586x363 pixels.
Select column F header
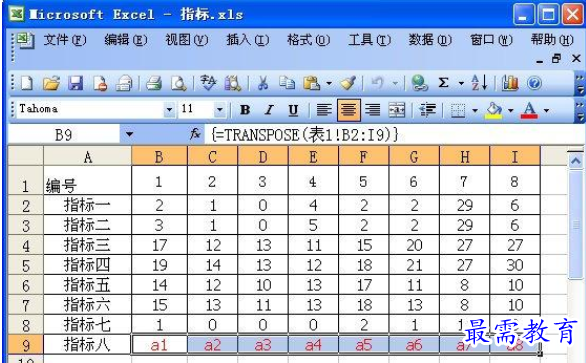(363, 156)
